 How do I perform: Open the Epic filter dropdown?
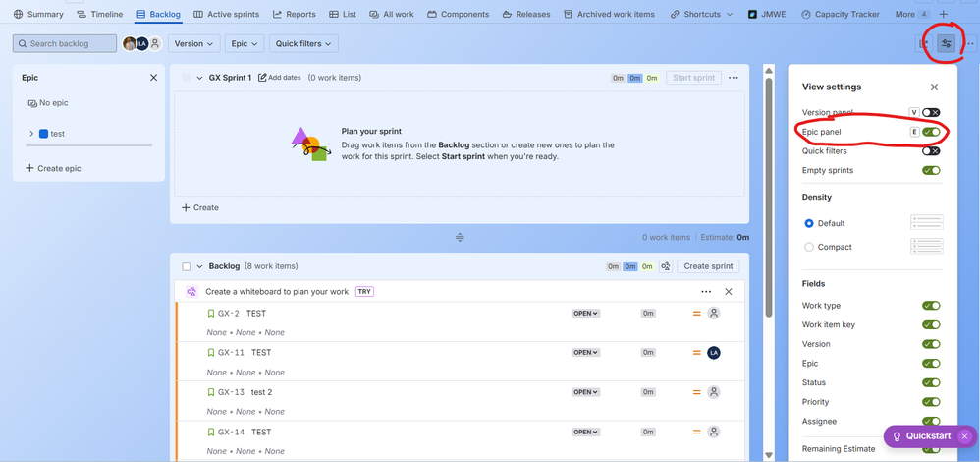pyautogui.click(x=245, y=44)
